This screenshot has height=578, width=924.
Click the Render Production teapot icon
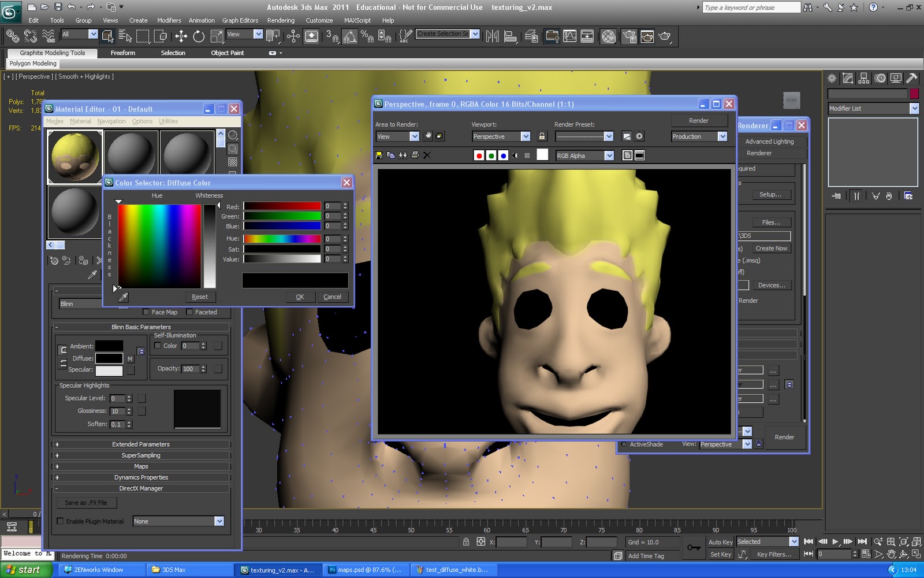(665, 36)
